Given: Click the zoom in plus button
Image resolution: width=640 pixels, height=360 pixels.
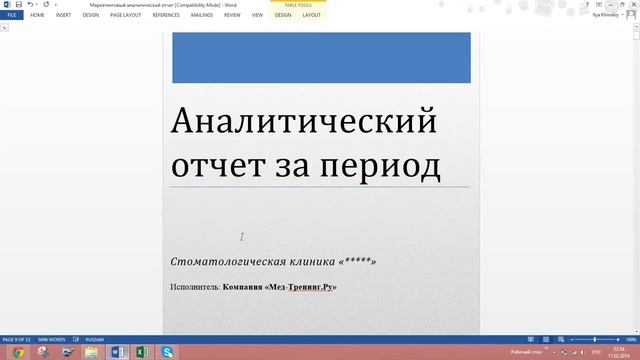Looking at the screenshot, I should pyautogui.click(x=618, y=340).
